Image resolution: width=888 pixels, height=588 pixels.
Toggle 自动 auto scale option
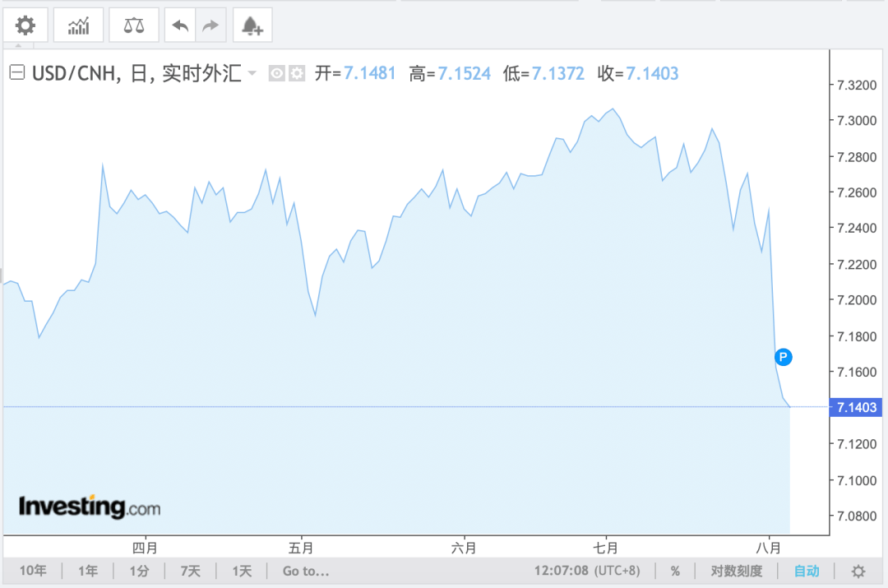807,572
